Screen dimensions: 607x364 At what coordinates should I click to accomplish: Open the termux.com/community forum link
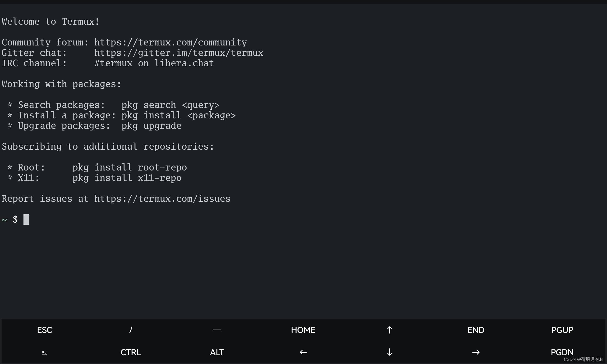click(170, 42)
